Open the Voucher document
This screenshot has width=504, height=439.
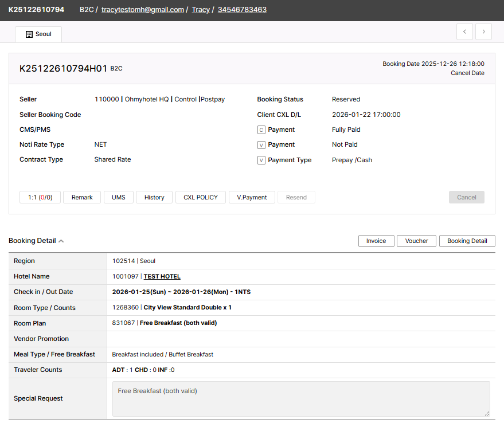click(416, 241)
